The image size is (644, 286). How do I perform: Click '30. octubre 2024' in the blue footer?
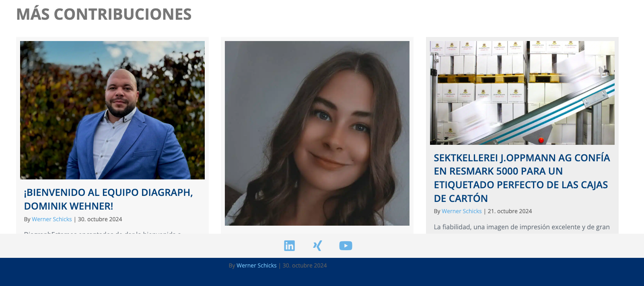pyautogui.click(x=305, y=265)
